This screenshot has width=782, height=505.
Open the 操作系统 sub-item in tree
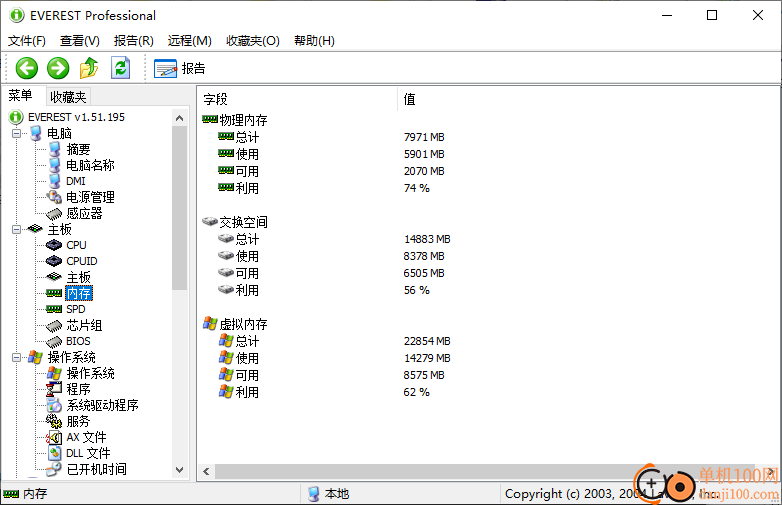tap(90, 373)
